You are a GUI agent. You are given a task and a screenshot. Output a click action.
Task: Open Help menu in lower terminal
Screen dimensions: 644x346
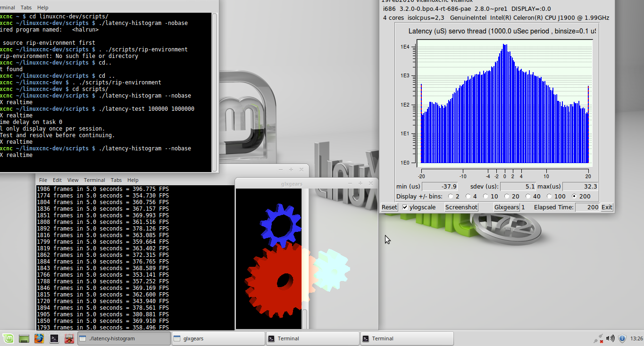click(133, 180)
